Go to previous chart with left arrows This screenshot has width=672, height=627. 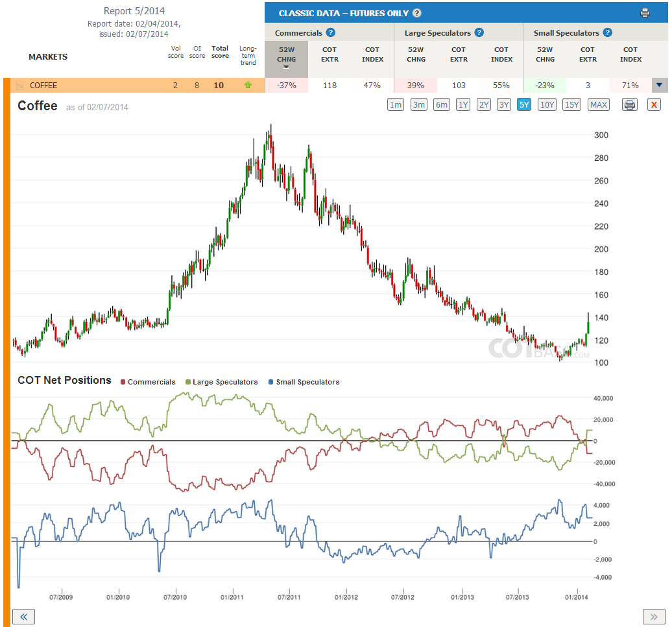point(23,617)
